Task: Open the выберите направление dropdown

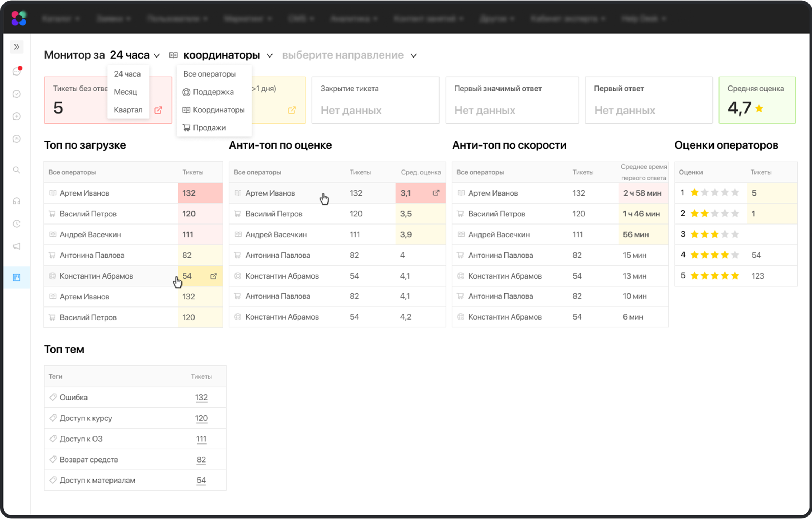Action: pyautogui.click(x=349, y=55)
